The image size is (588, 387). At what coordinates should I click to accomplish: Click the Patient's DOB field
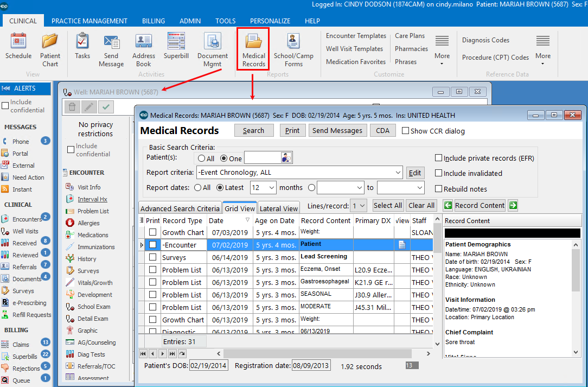point(208,366)
